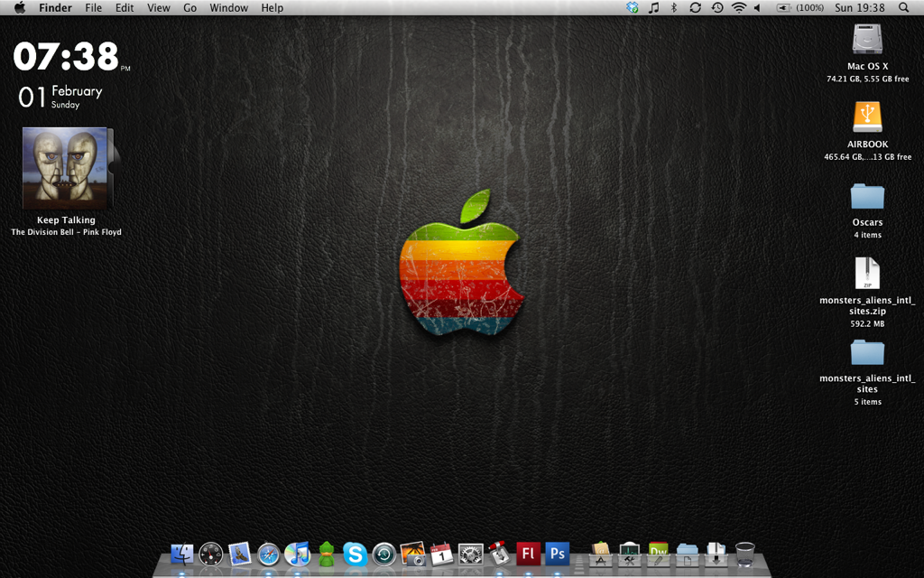Open the Utilities stack in Dock
This screenshot has height=578, width=924.
click(x=629, y=555)
